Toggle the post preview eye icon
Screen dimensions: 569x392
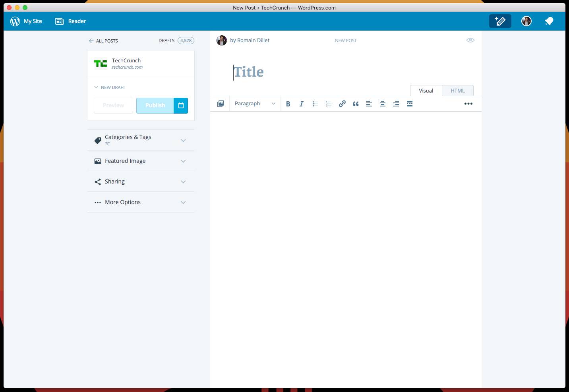470,40
